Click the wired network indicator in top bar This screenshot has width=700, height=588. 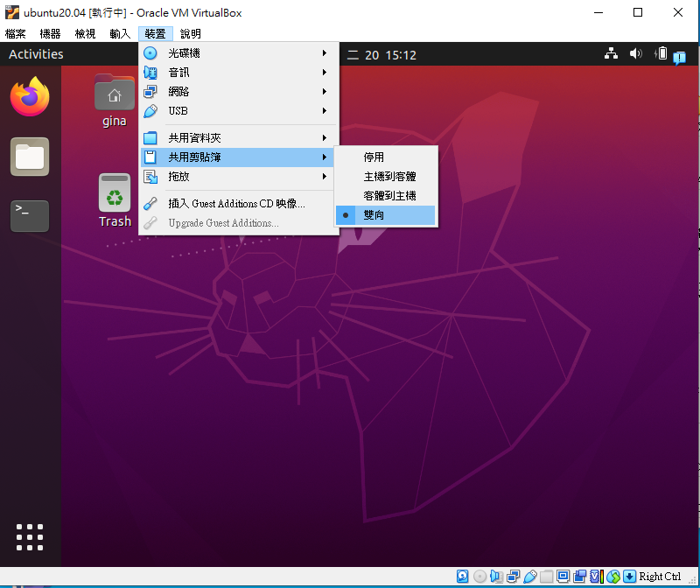611,53
